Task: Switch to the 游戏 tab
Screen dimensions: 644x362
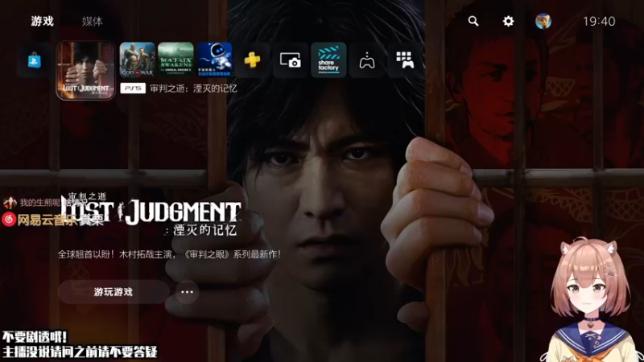Action: 43,22
